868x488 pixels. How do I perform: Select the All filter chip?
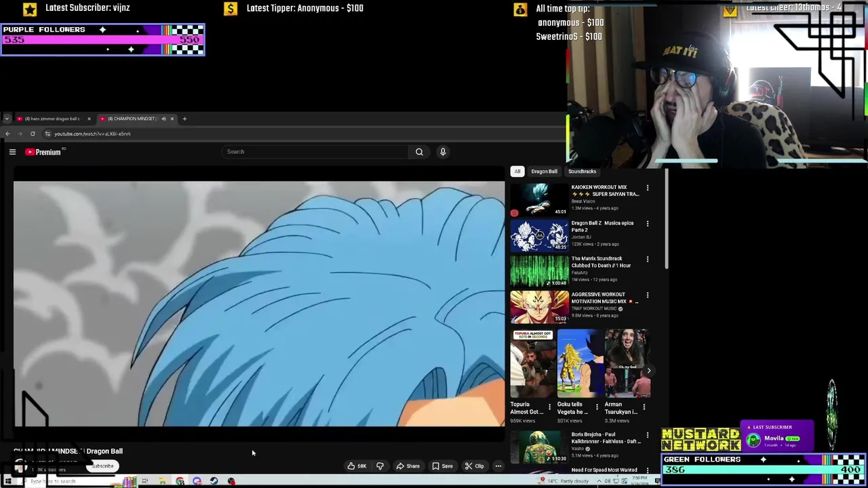(517, 171)
